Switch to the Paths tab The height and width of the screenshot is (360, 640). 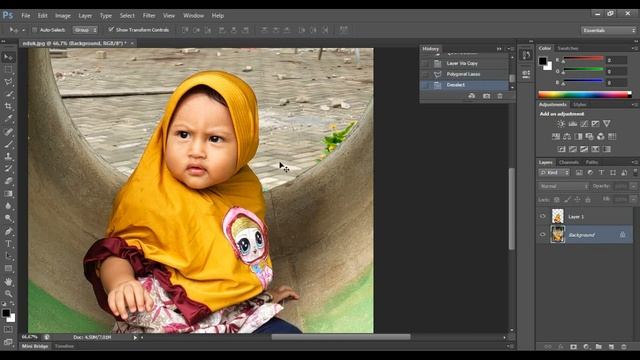point(592,162)
